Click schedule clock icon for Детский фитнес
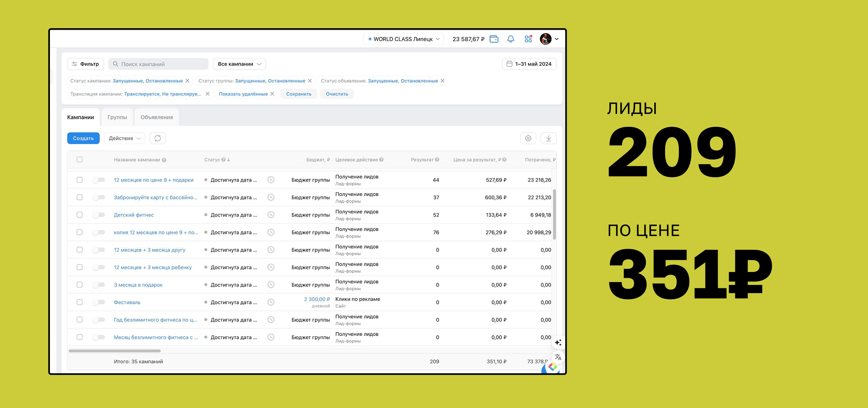 (x=271, y=215)
